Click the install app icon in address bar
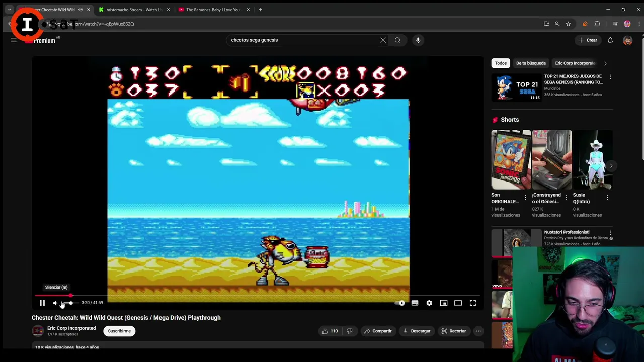644x362 pixels. tap(546, 24)
